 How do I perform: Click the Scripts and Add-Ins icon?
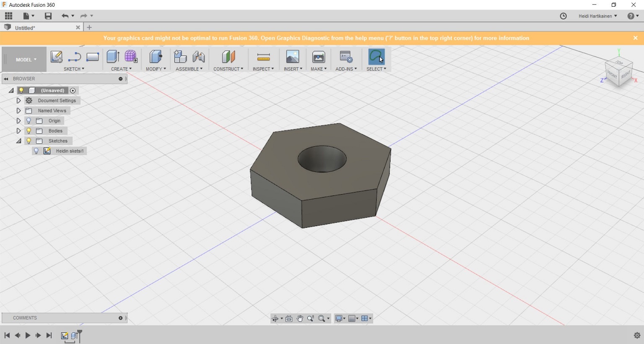(346, 57)
